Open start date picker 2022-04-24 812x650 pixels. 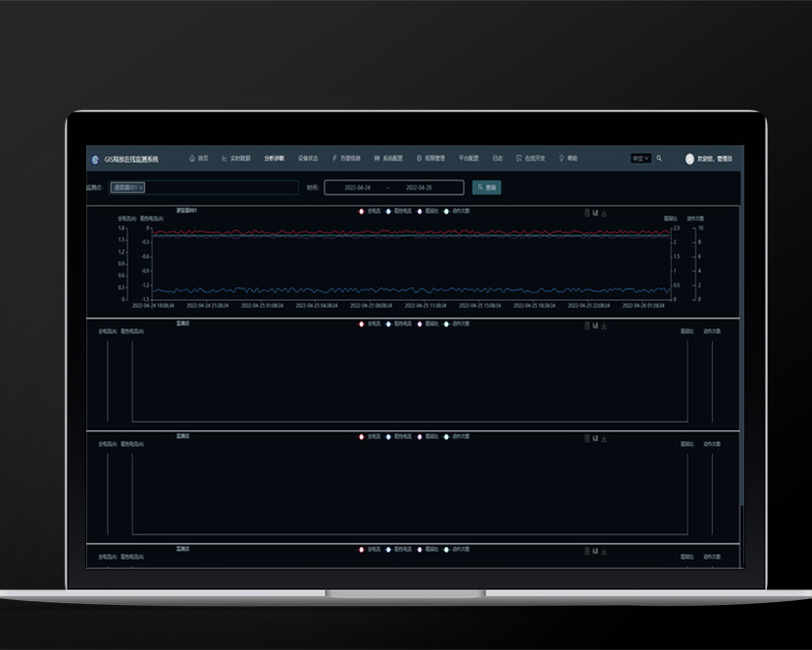(x=360, y=187)
